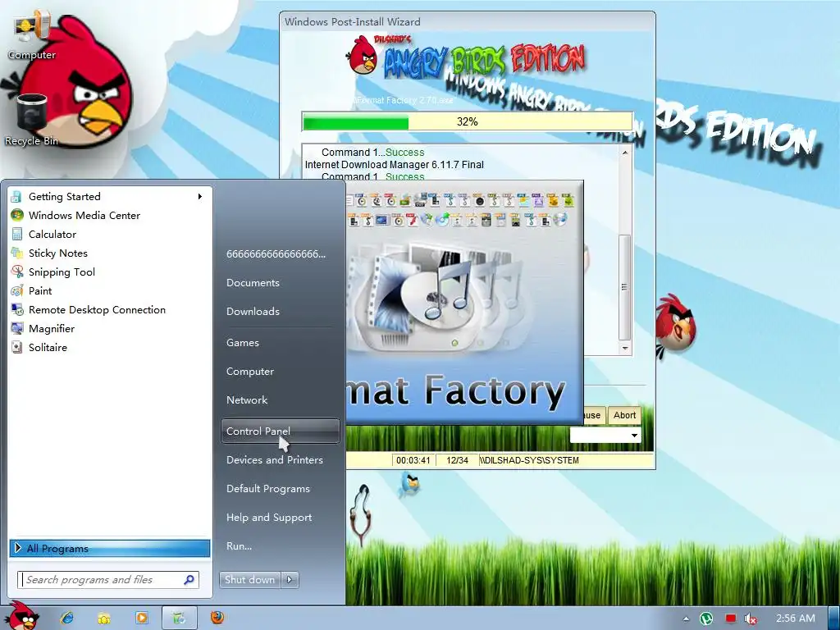The image size is (840, 630).
Task: Show hidden tray icons arrow
Action: 686,619
